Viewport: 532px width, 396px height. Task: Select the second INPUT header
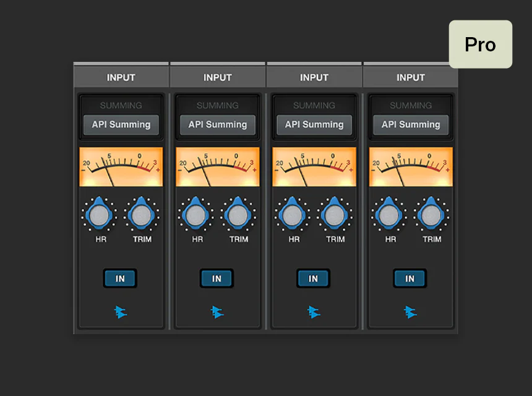[x=218, y=77]
